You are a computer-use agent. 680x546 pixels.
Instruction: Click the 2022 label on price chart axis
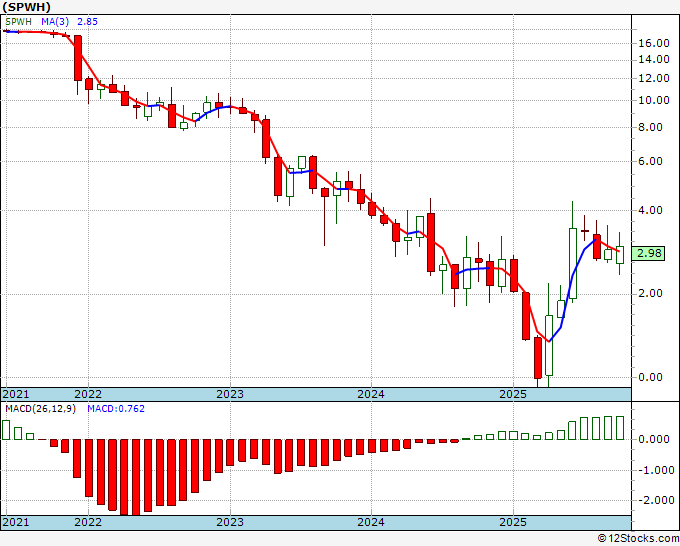88,394
